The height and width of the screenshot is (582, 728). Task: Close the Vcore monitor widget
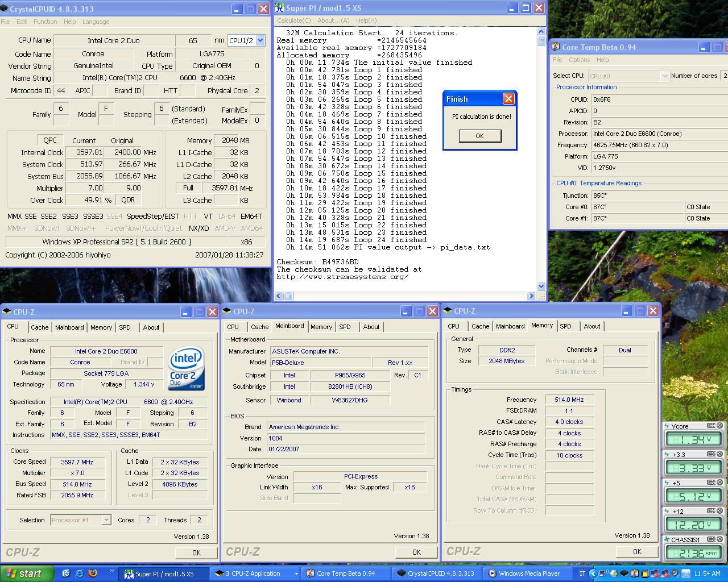click(719, 426)
